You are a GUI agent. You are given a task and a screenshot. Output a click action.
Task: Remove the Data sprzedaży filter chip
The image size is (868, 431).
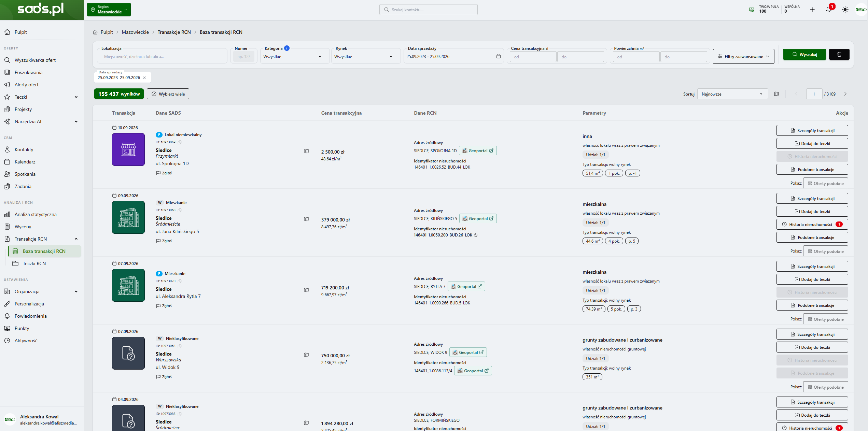pos(144,78)
